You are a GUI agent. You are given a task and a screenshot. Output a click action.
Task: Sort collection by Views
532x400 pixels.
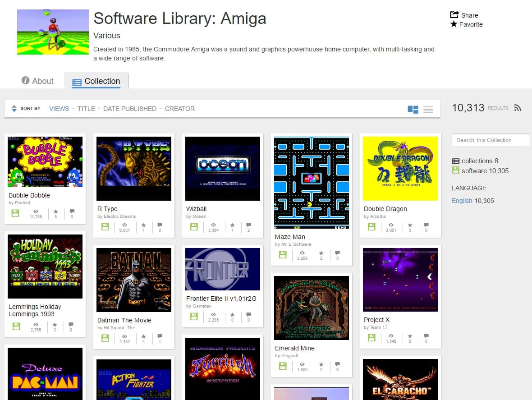pyautogui.click(x=59, y=109)
